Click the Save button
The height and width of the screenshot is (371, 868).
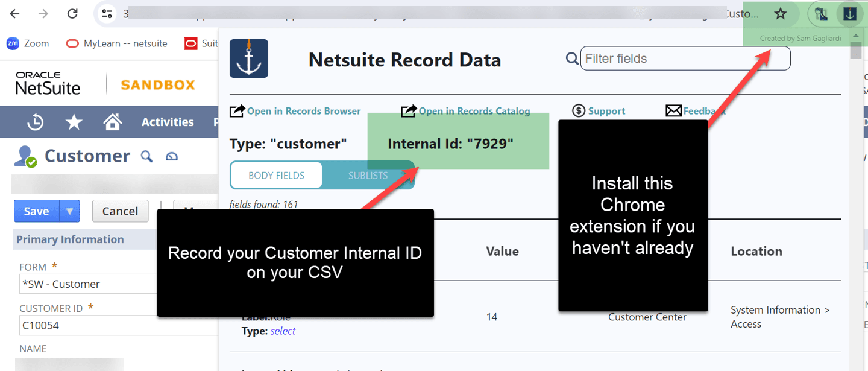click(x=36, y=211)
